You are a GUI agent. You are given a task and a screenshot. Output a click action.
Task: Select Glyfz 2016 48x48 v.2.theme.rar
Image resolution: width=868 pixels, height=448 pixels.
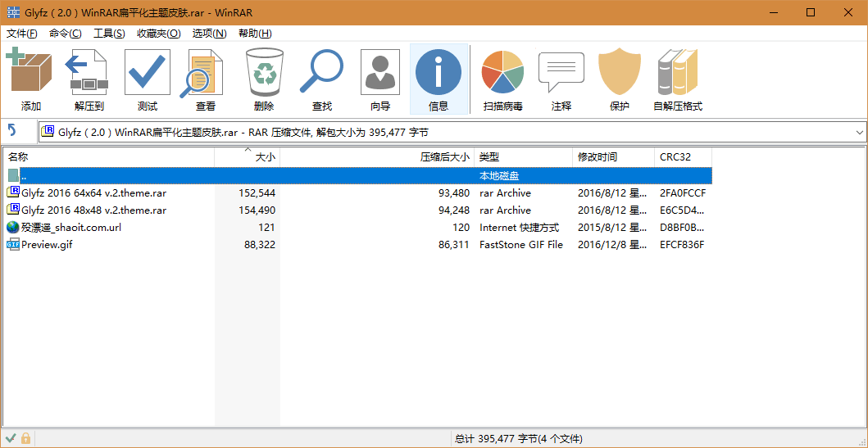click(x=93, y=210)
